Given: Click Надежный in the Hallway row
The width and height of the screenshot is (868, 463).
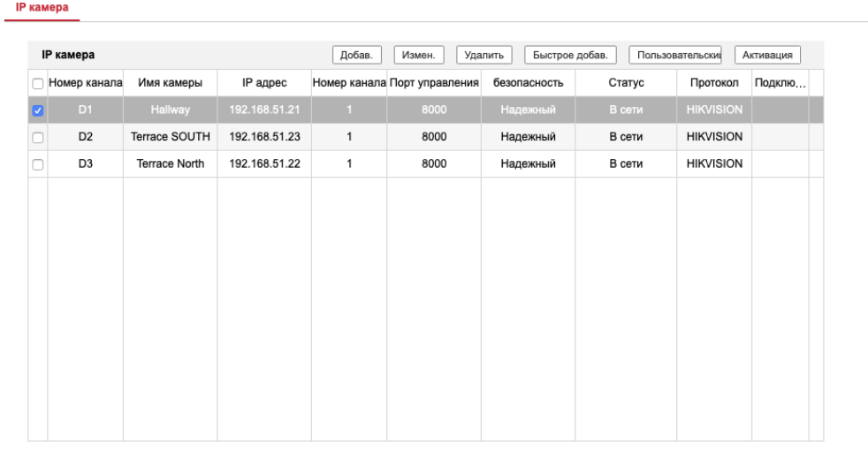Looking at the screenshot, I should click(528, 110).
